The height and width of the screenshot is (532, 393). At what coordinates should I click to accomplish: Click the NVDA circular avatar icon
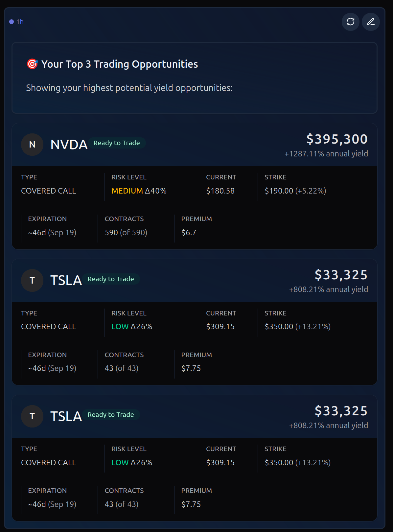pyautogui.click(x=32, y=145)
